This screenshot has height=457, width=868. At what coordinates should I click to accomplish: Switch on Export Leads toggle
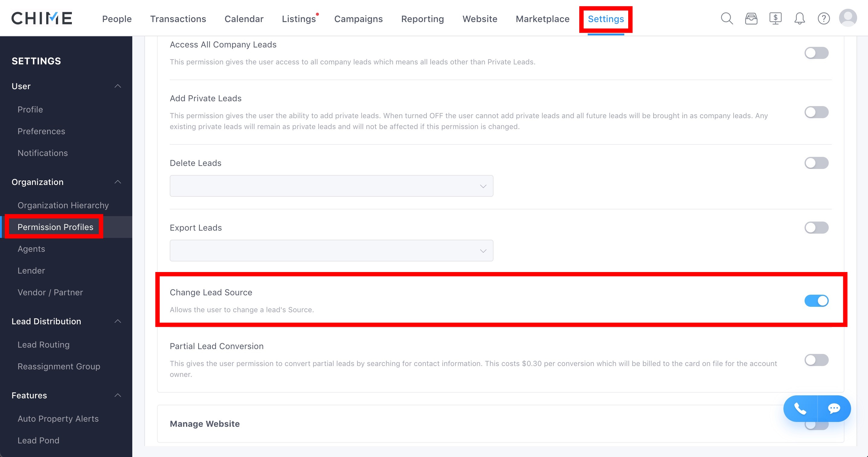[x=816, y=228]
